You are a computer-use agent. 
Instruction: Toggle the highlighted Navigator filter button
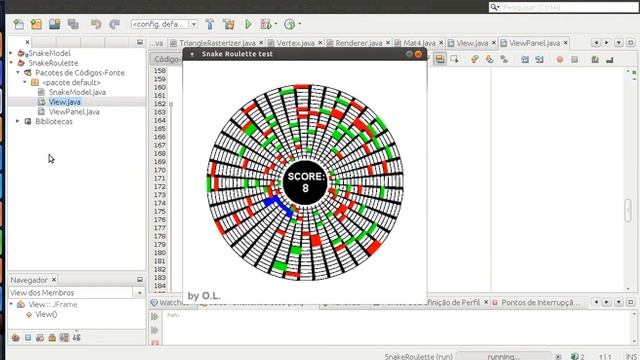click(x=64, y=338)
